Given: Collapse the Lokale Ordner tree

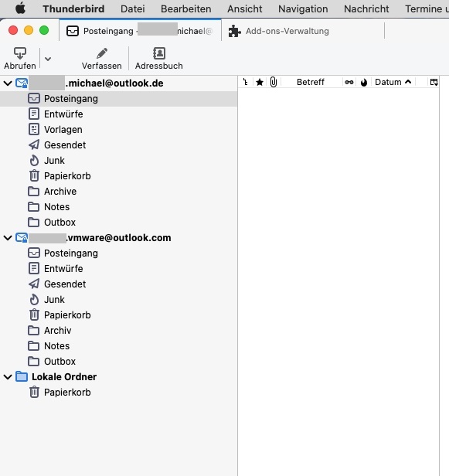Looking at the screenshot, I should pos(8,377).
